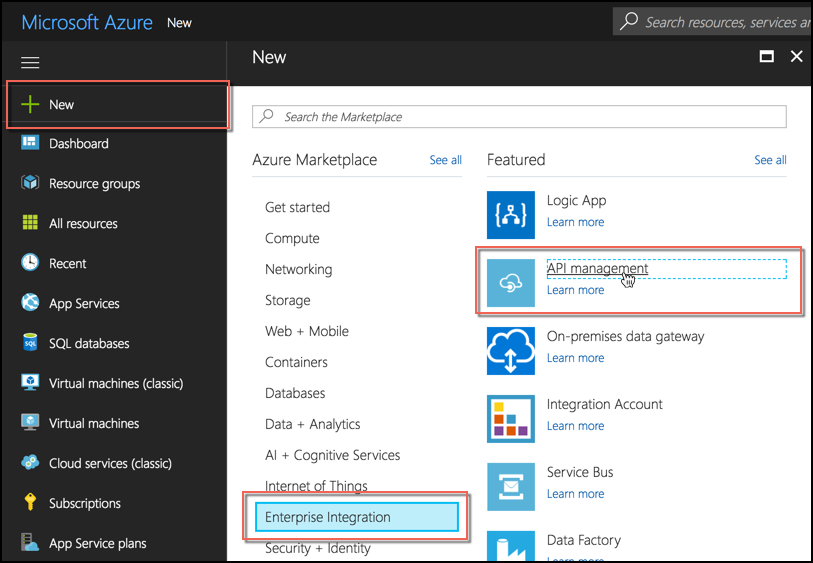The image size is (813, 563).
Task: Select Web + Mobile category
Action: pos(307,331)
